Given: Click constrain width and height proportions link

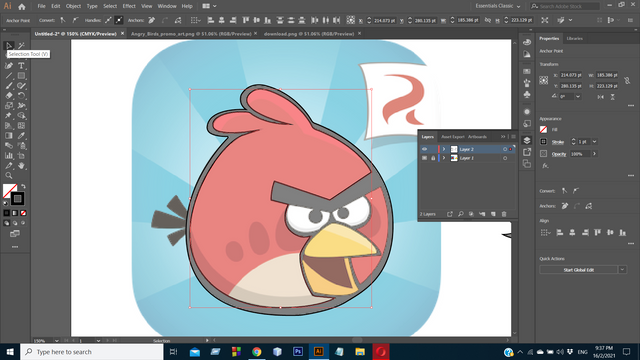Looking at the screenshot, I should coord(627,81).
